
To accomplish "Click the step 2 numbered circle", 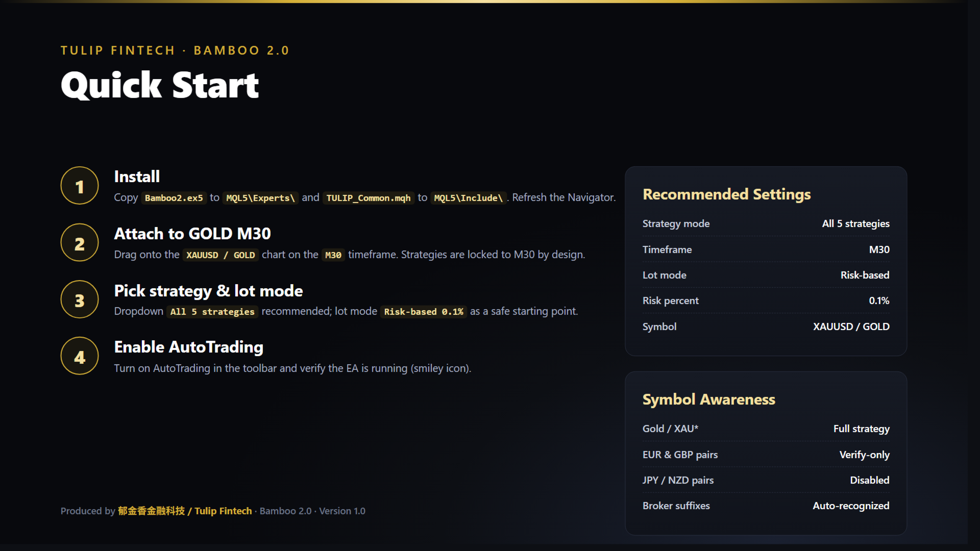I will tap(80, 243).
